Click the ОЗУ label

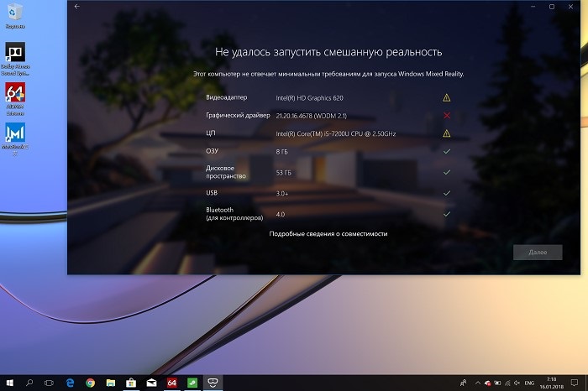(212, 151)
